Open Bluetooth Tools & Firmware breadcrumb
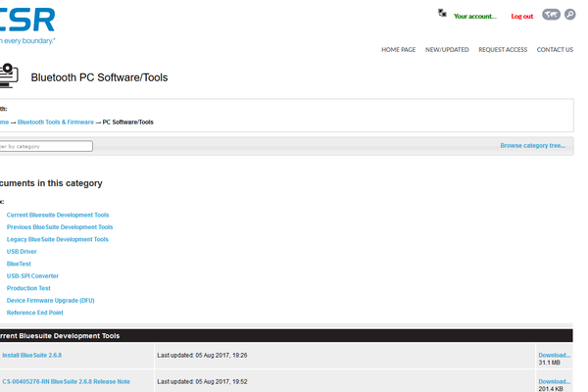The image size is (588, 392). 56,122
